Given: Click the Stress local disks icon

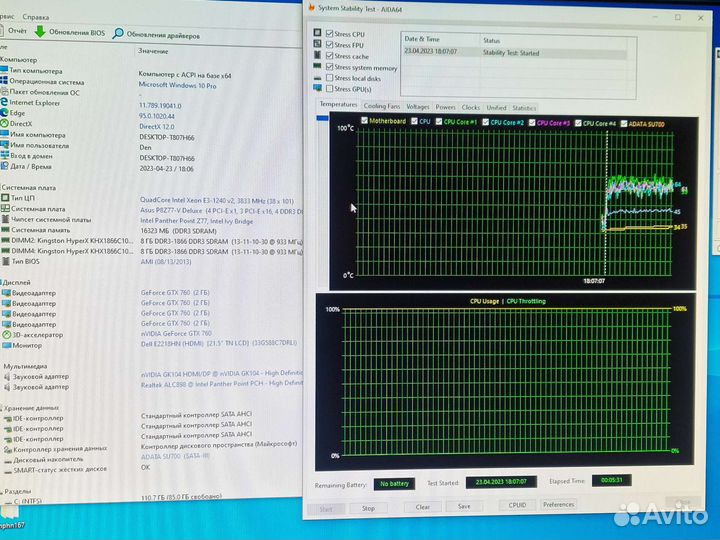Looking at the screenshot, I should point(317,78).
